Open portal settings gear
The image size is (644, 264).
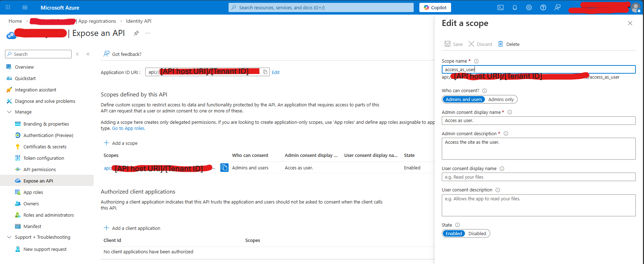pos(529,7)
